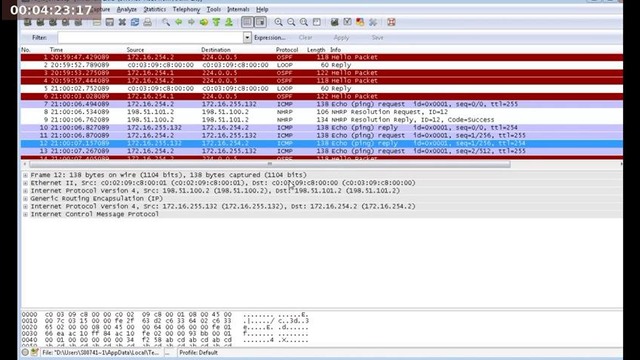The width and height of the screenshot is (640, 360).
Task: Open the Statistics menu
Action: [x=155, y=9]
